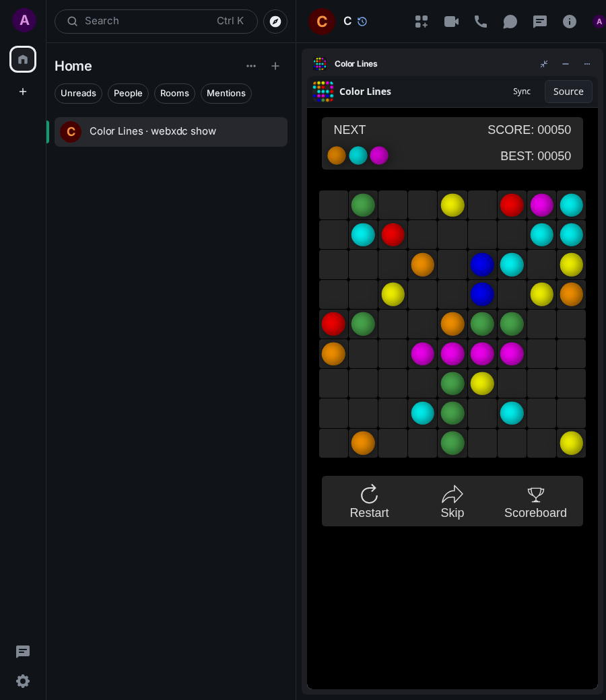Click the orange ball in NEXT preview

(337, 155)
